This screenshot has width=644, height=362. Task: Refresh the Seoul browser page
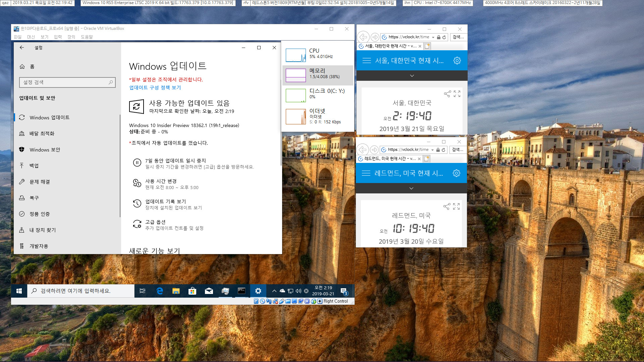tap(444, 37)
